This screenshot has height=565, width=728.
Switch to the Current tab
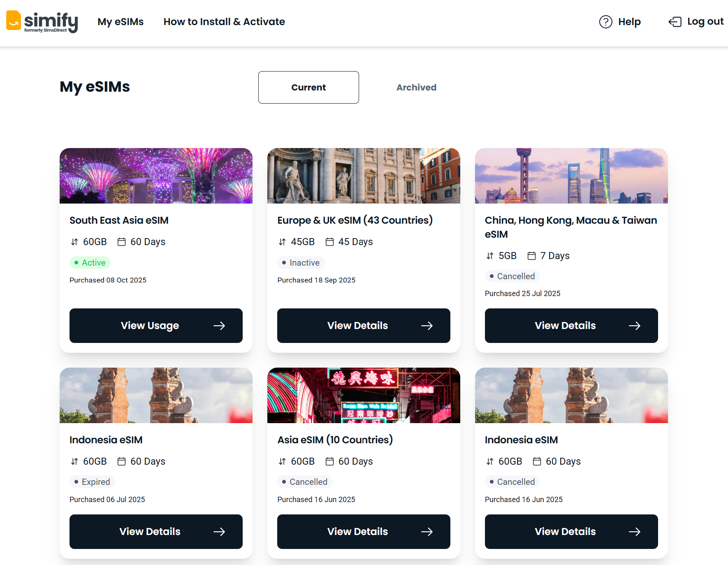[308, 87]
